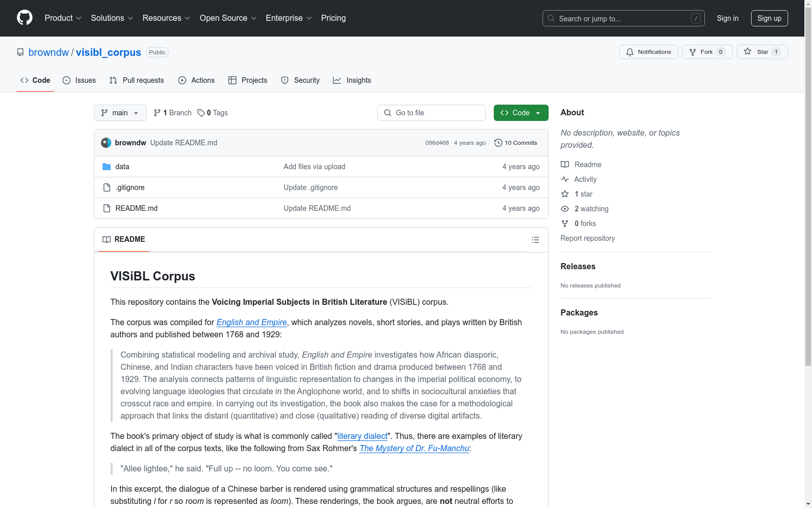Screen dimensions: 812x508
Task: Click the README.md file icon
Action: 107,208
